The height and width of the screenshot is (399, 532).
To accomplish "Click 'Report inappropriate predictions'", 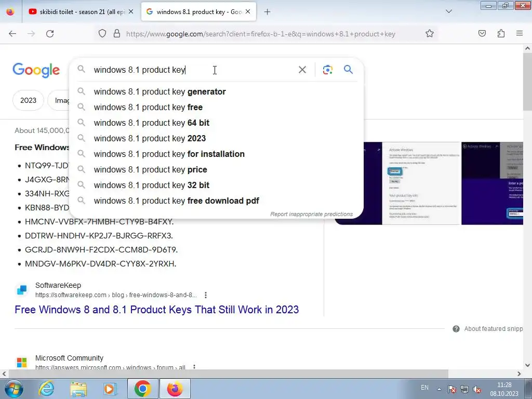I will click(x=312, y=214).
